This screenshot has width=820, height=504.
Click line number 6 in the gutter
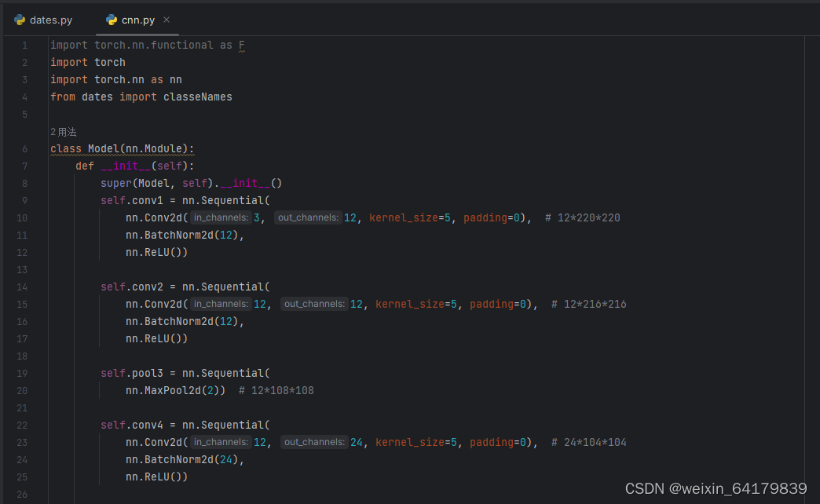coord(24,149)
